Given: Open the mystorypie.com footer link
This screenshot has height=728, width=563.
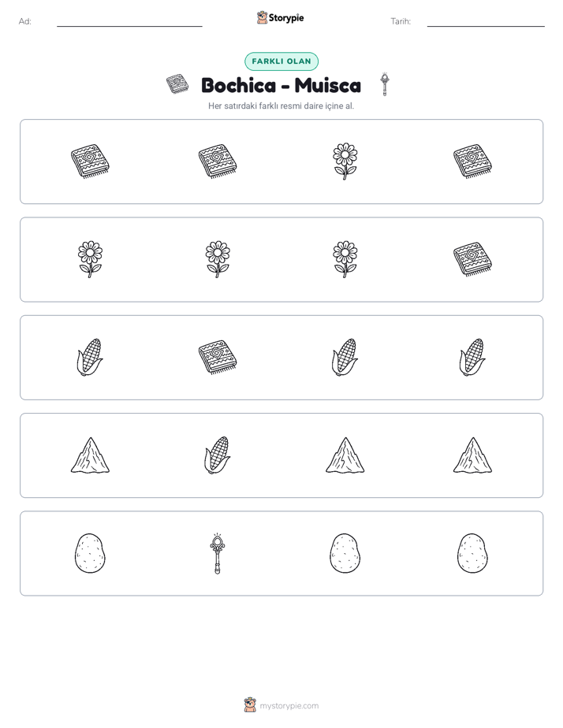Looking at the screenshot, I should [281, 705].
